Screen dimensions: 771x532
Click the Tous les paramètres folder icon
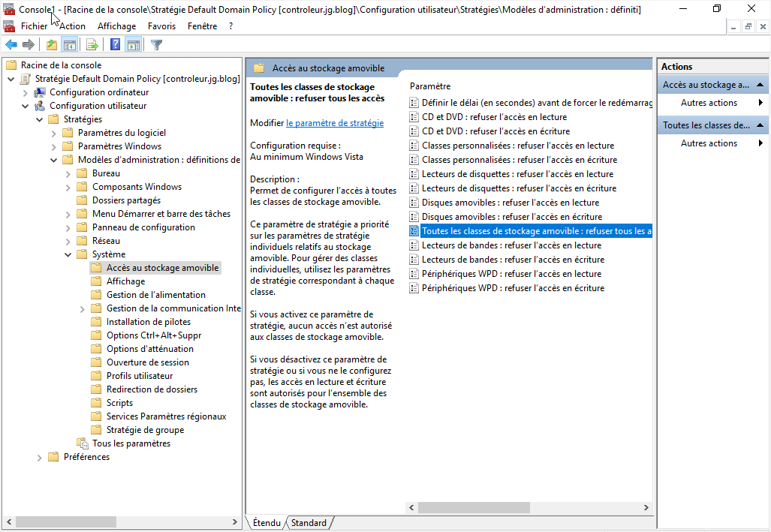83,443
